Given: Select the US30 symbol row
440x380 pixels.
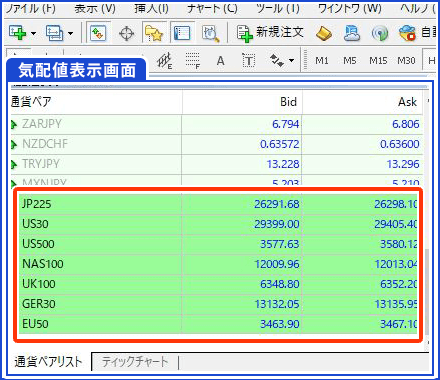Looking at the screenshot, I should point(218,224).
